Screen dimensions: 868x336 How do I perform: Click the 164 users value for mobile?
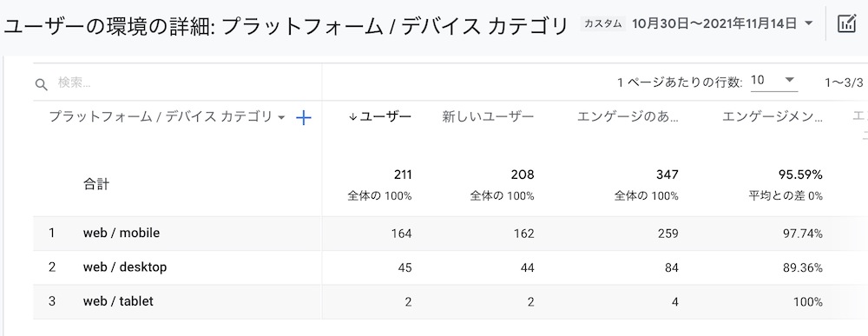(401, 234)
